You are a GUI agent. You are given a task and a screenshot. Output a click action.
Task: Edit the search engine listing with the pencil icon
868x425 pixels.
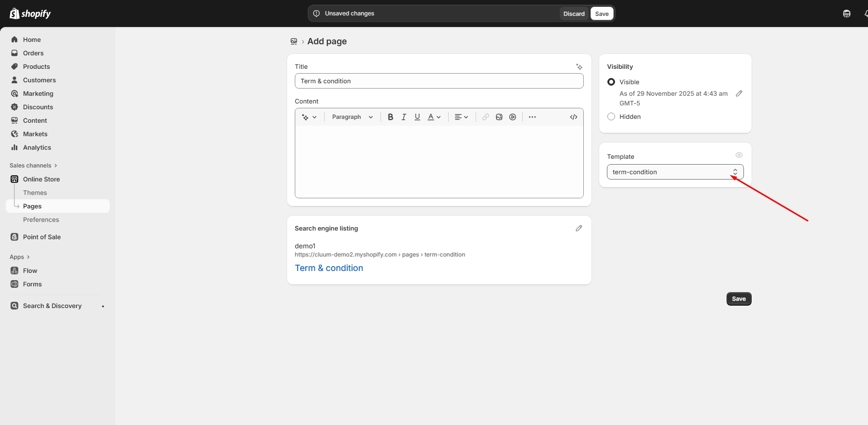coord(579,228)
